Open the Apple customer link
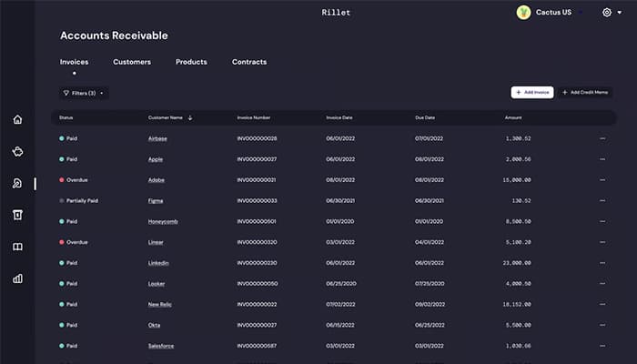Image resolution: width=637 pixels, height=364 pixels. (156, 159)
